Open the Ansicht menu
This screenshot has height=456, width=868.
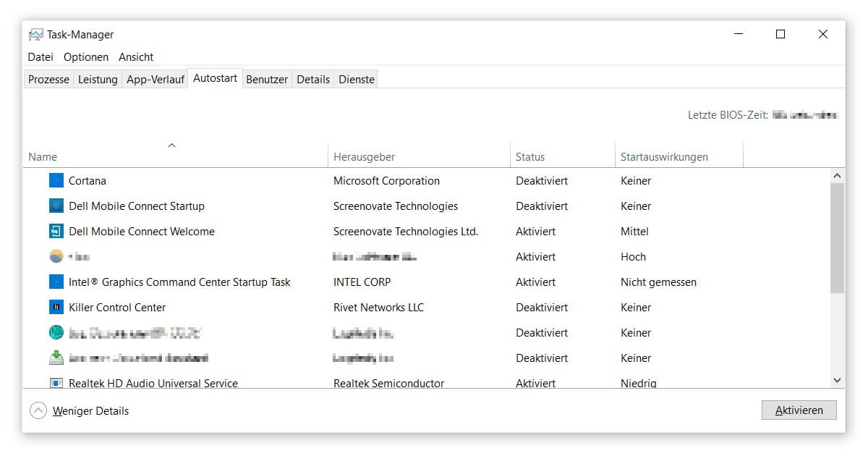pyautogui.click(x=136, y=56)
